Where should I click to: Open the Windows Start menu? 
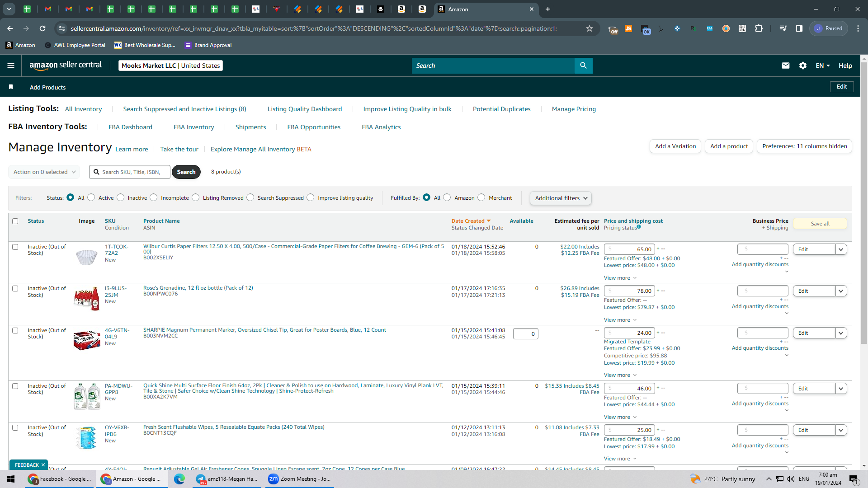point(11,479)
